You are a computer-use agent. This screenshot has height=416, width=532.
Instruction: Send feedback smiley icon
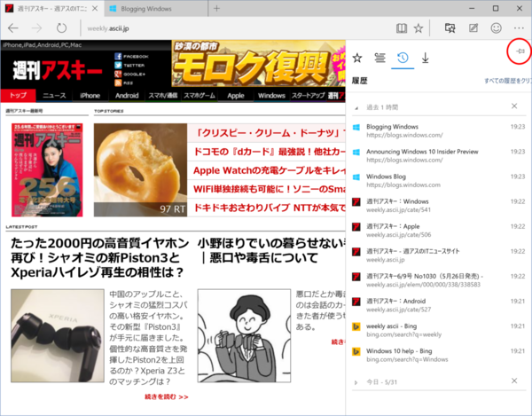tap(496, 28)
